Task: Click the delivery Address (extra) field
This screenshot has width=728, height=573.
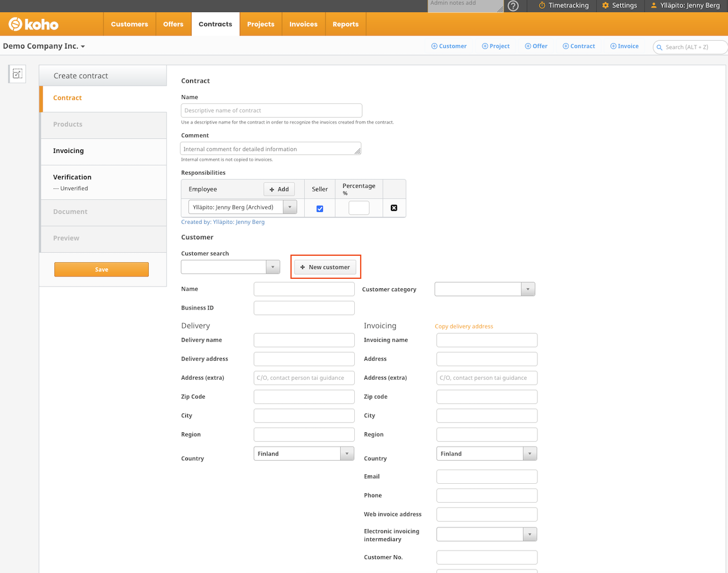Action: [x=304, y=377]
